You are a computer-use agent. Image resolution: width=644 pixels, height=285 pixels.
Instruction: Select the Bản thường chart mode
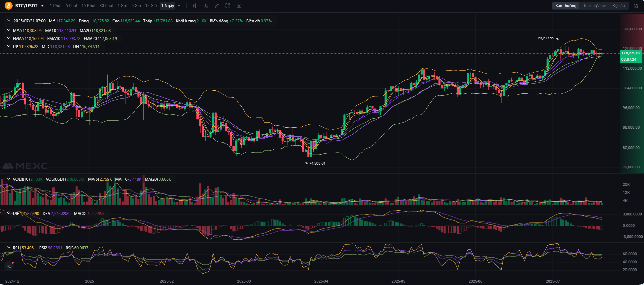tap(566, 6)
